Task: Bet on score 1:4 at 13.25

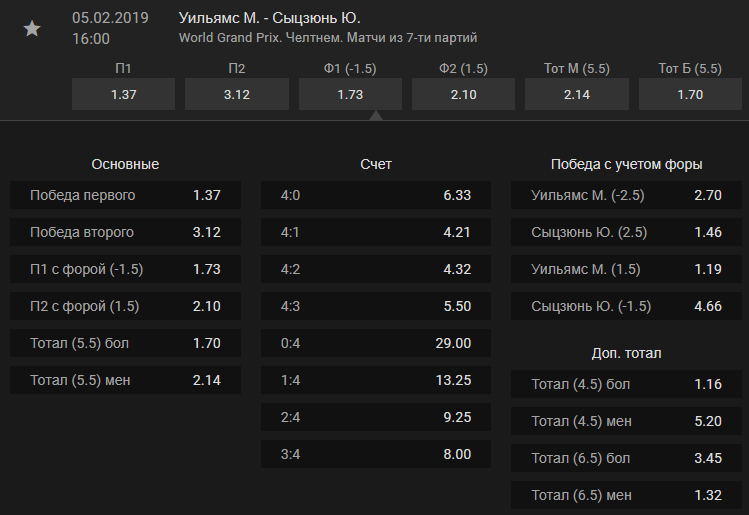Action: (x=376, y=380)
